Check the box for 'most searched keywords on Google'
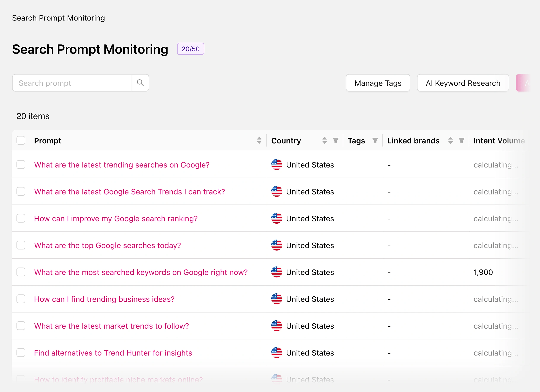This screenshot has height=392, width=540. (x=21, y=272)
